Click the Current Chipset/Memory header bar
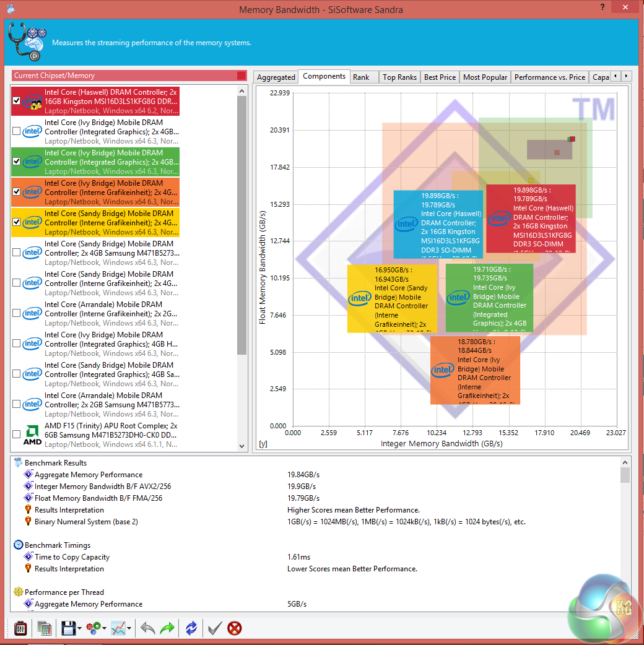This screenshot has width=644, height=645. (129, 76)
